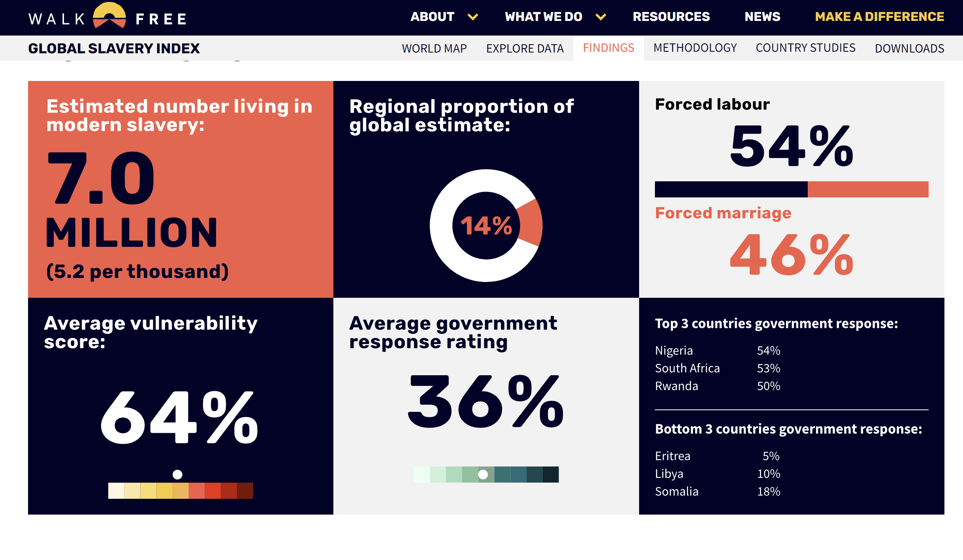Click the darkest teal response rating swatch
This screenshot has height=560, width=963.
coord(551,474)
